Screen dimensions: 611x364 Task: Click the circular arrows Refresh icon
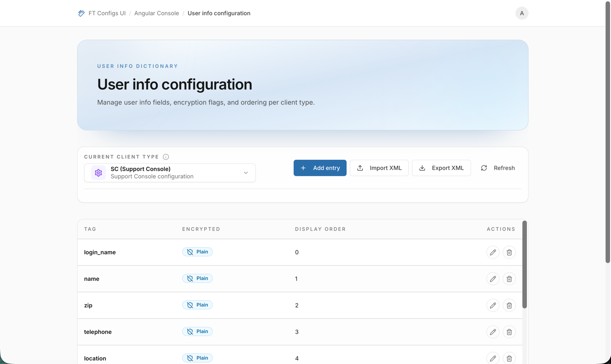pyautogui.click(x=484, y=168)
